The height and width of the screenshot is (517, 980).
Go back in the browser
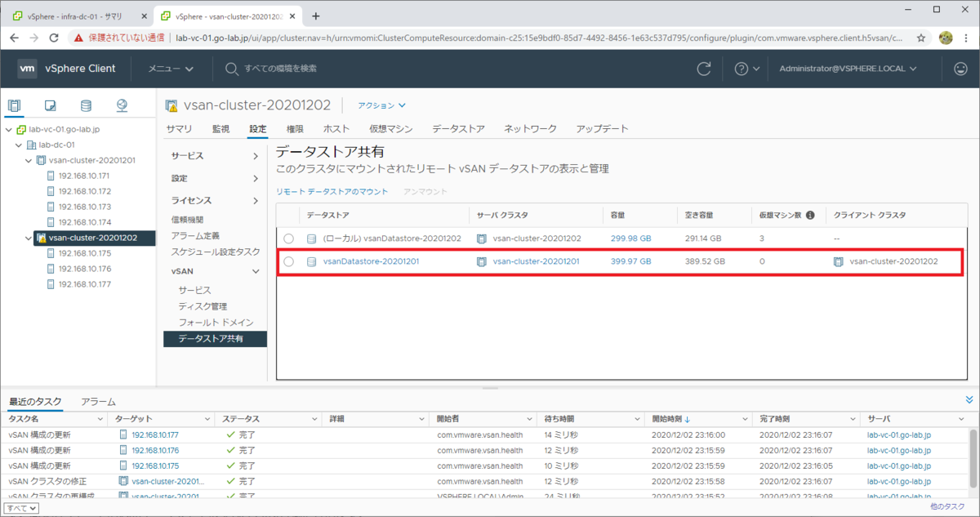13,38
